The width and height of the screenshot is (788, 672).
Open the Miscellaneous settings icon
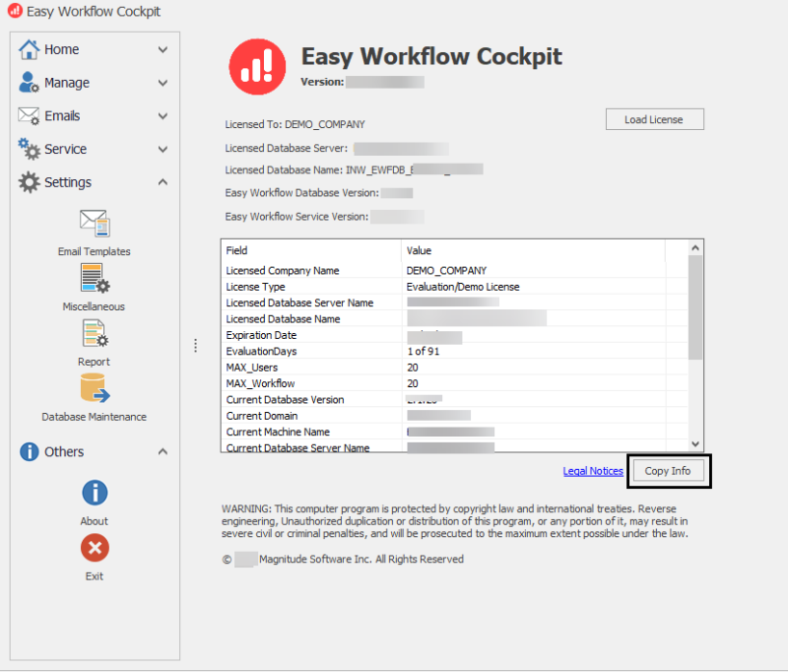click(95, 279)
